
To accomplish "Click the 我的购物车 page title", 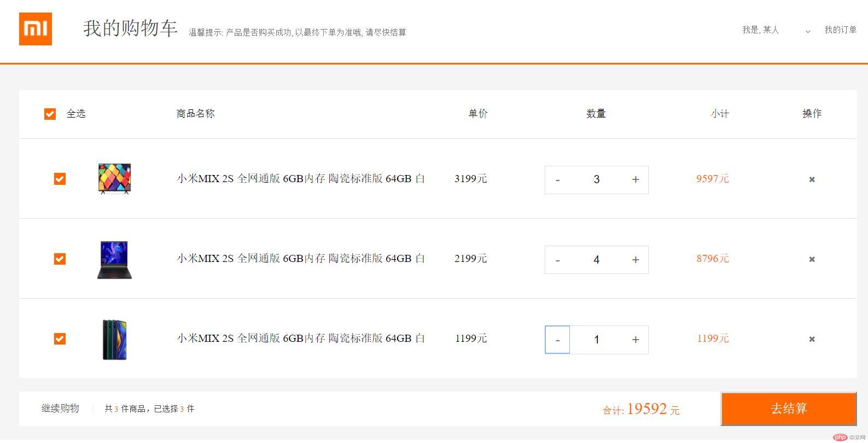I will pos(130,28).
